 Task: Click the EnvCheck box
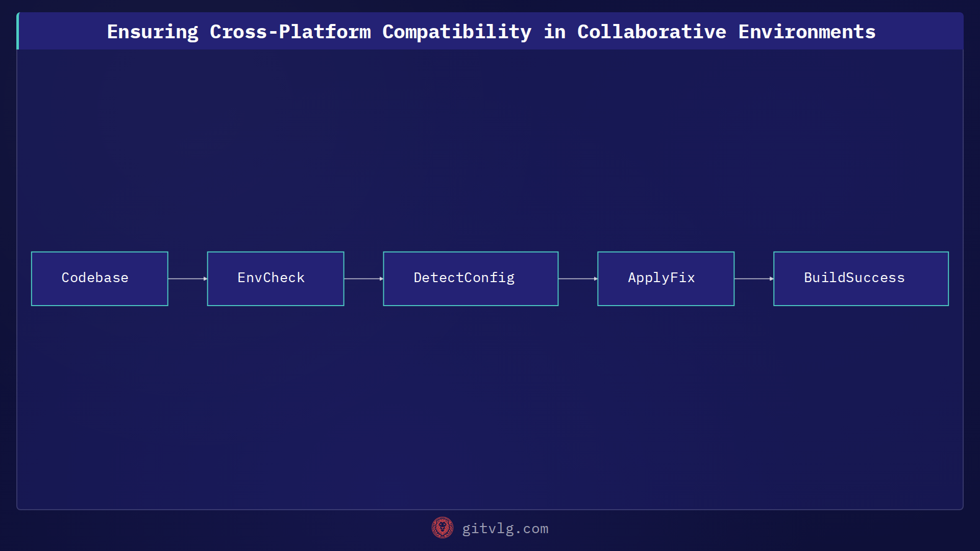276,279
